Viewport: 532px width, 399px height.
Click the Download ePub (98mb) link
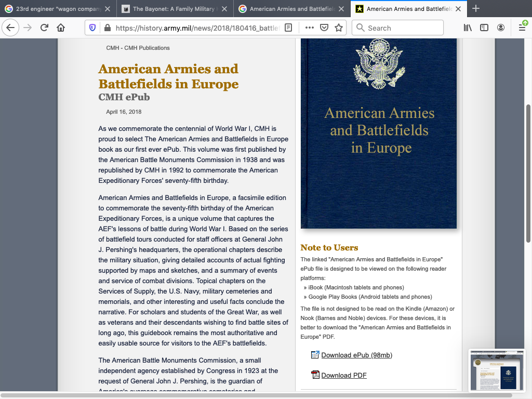click(x=356, y=355)
